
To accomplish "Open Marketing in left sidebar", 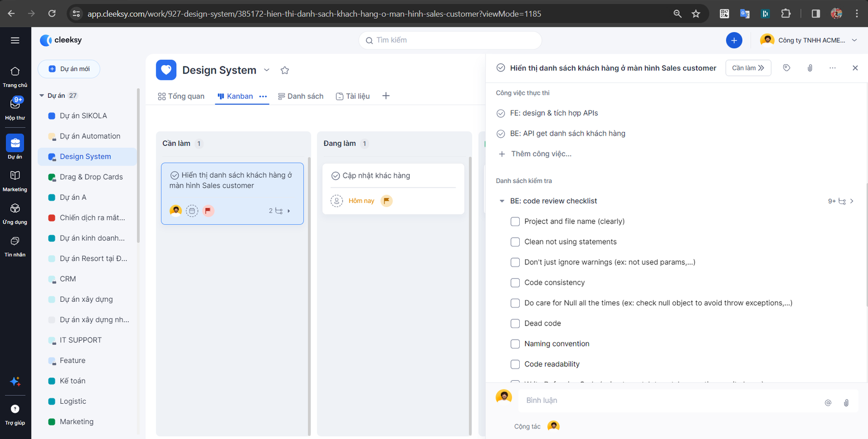I will [x=15, y=180].
